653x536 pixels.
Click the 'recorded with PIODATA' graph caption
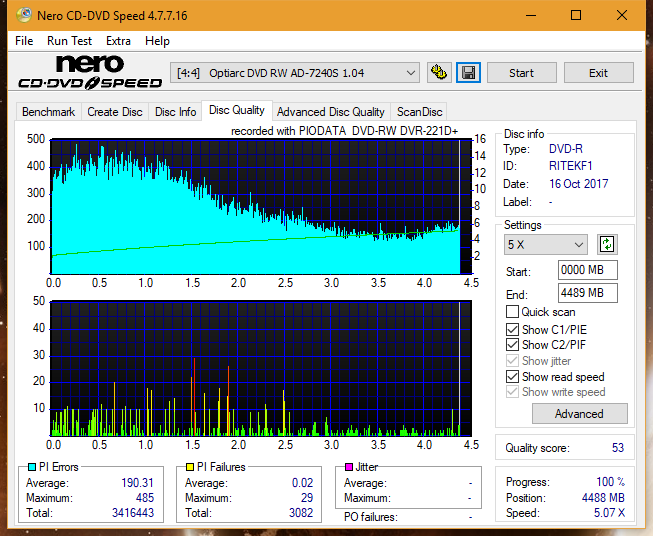tap(345, 131)
